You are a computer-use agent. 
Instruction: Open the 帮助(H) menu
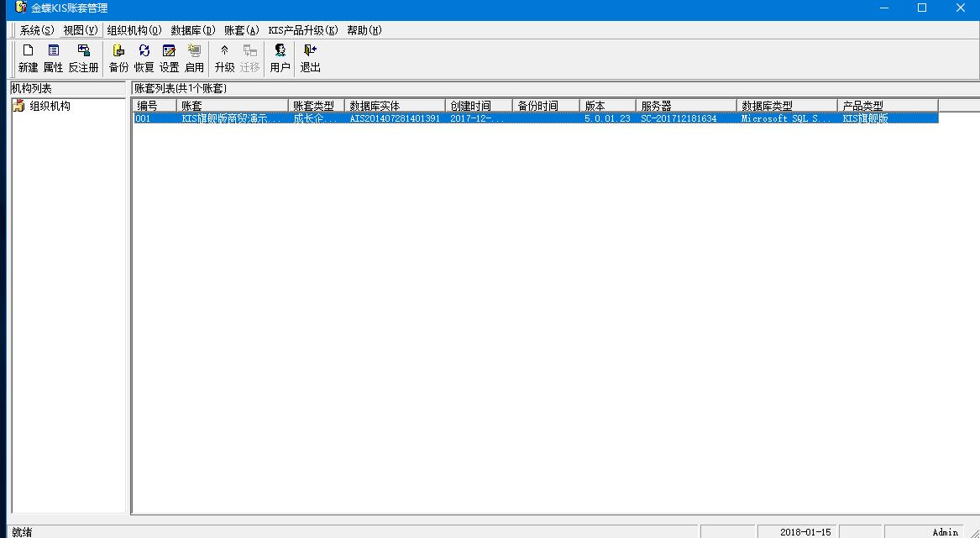tap(364, 30)
